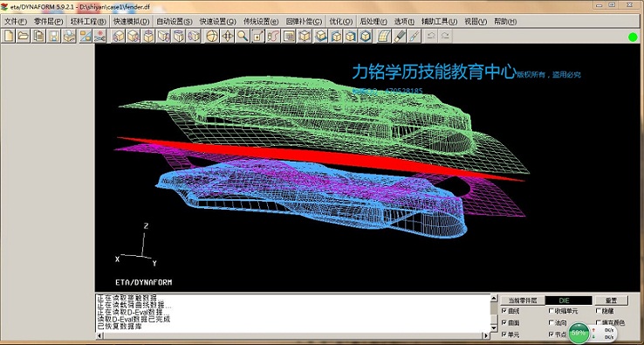Uncheck the 曲线 checkbox
Image resolution: width=644 pixels, height=345 pixels.
504,311
